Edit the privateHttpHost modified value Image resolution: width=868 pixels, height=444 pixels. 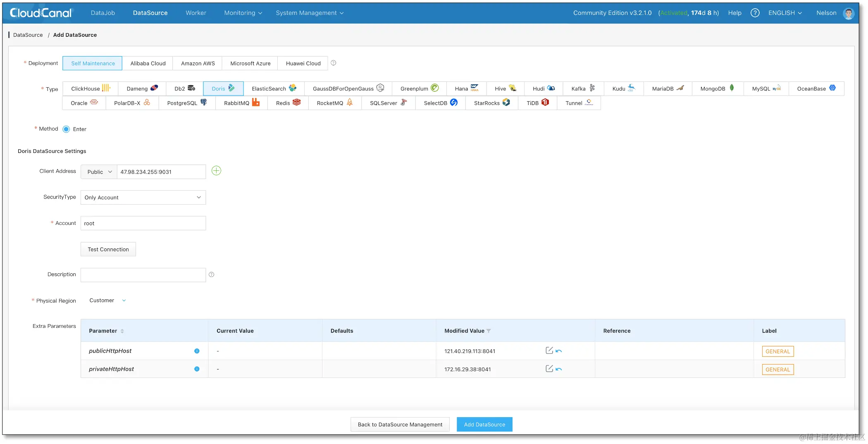(549, 369)
